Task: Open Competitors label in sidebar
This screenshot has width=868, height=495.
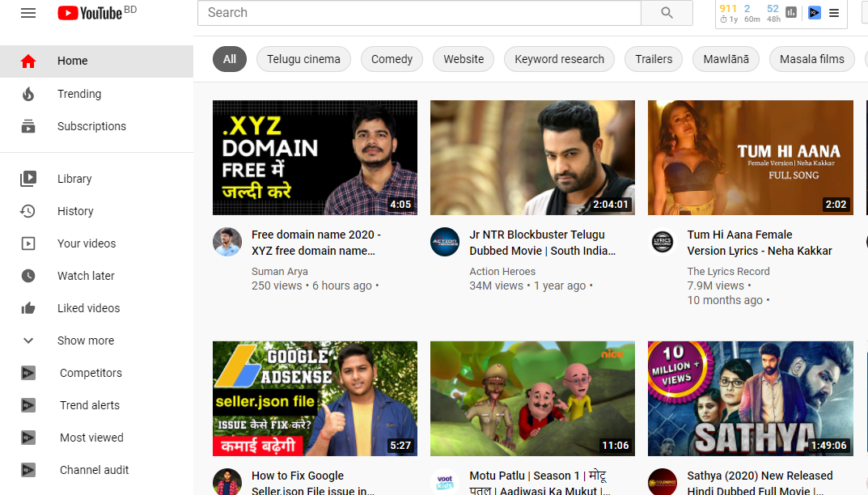Action: point(91,373)
